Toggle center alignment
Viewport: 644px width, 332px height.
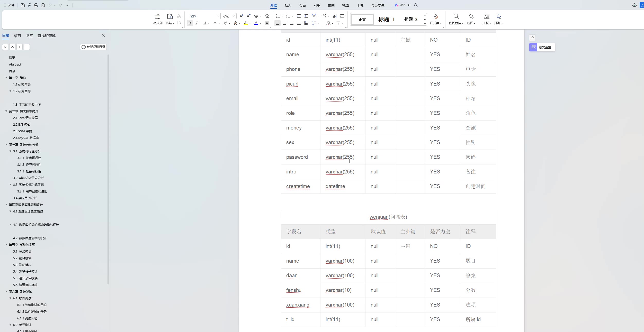(x=284, y=23)
